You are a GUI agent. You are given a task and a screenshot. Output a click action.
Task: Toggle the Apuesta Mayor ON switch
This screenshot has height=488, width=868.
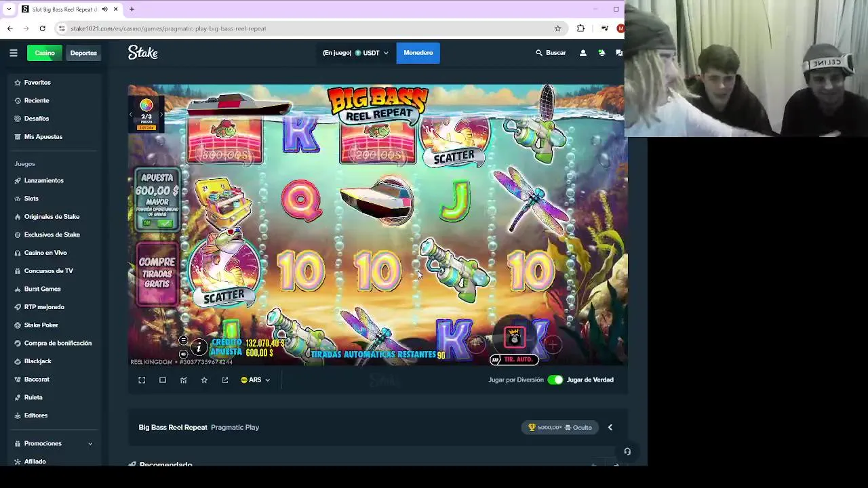157,223
